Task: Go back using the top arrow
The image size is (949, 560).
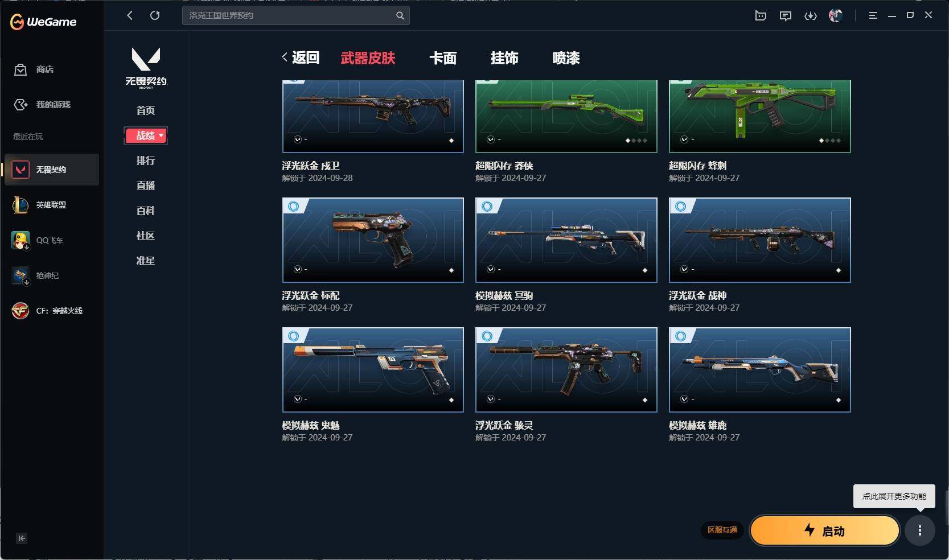Action: [x=130, y=15]
